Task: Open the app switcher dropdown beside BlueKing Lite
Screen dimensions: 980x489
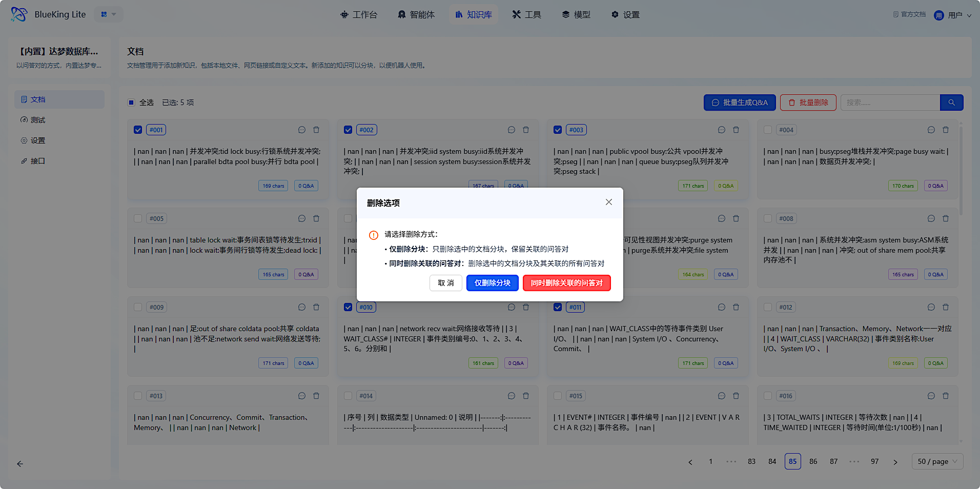Action: (x=109, y=14)
